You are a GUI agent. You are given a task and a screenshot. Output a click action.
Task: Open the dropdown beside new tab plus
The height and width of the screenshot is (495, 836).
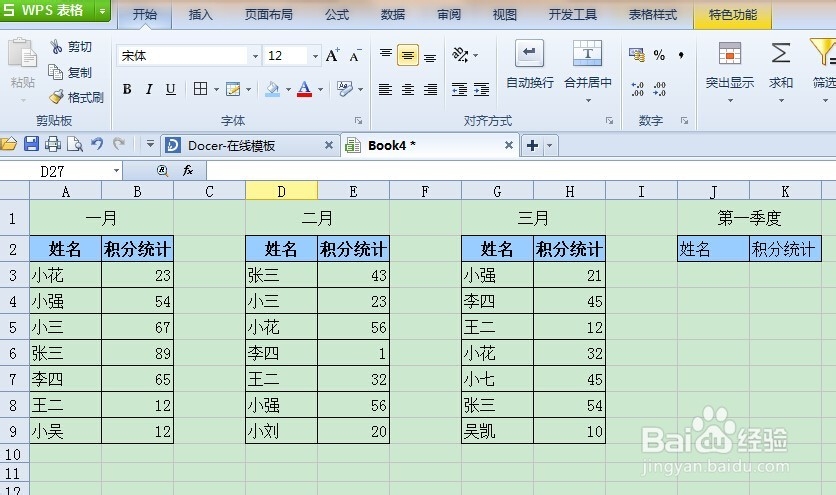point(550,145)
